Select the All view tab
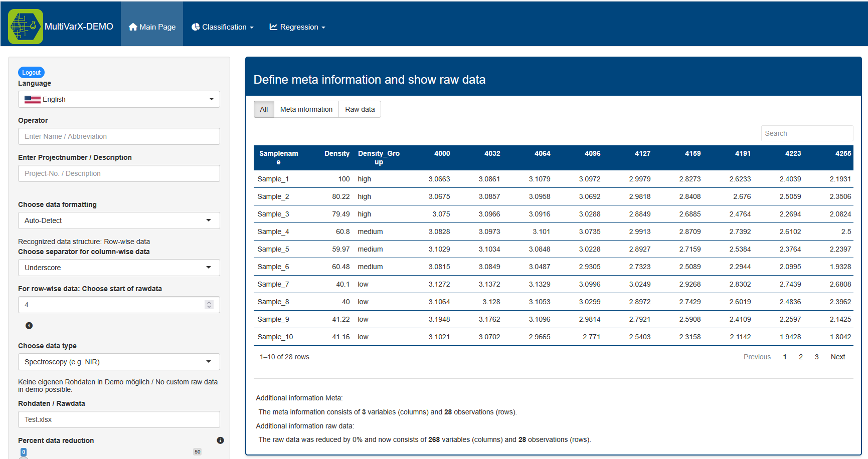Image resolution: width=868 pixels, height=459 pixels. [x=264, y=109]
